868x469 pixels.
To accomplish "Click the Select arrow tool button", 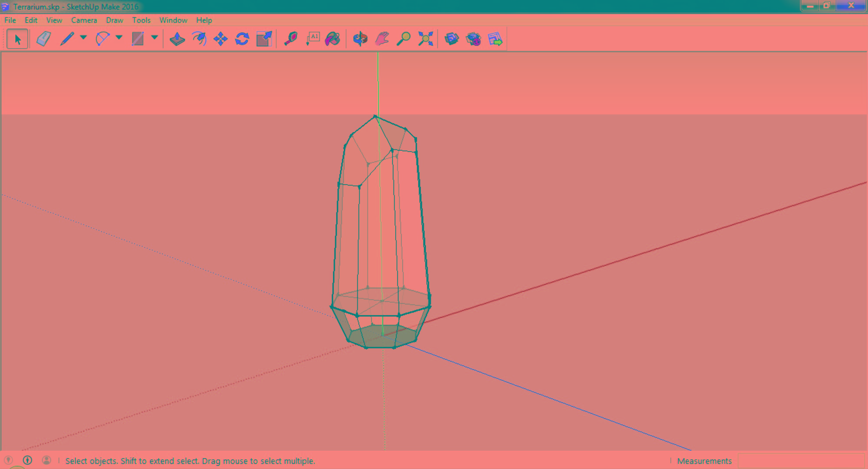I will [17, 39].
